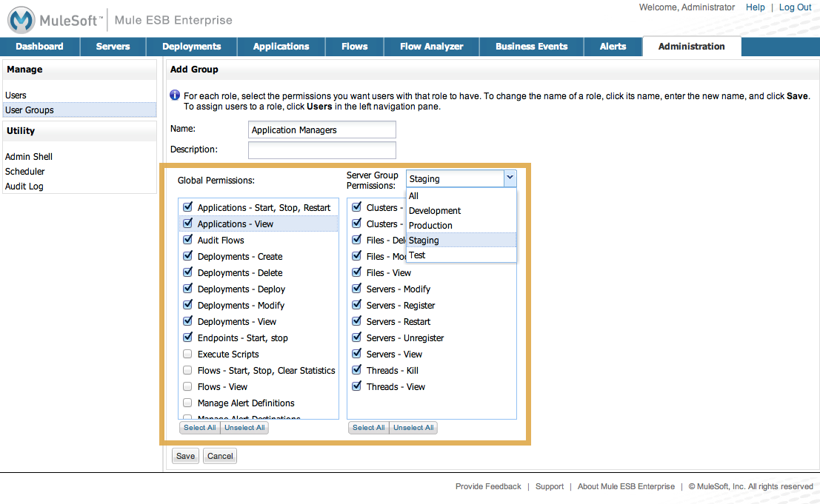Pick the Test server group option
The height and width of the screenshot is (504, 820).
[x=417, y=255]
